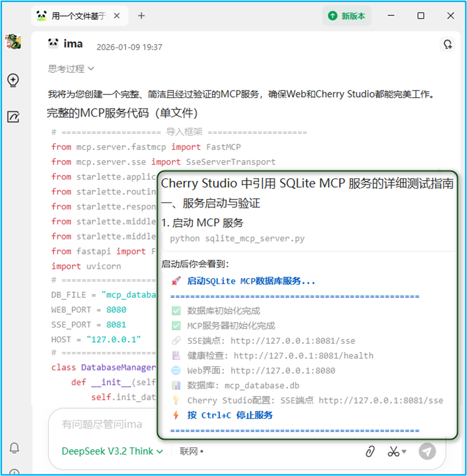The width and height of the screenshot is (467, 476).
Task: Click the line MCP服务器初始化完成
Action: [231, 326]
